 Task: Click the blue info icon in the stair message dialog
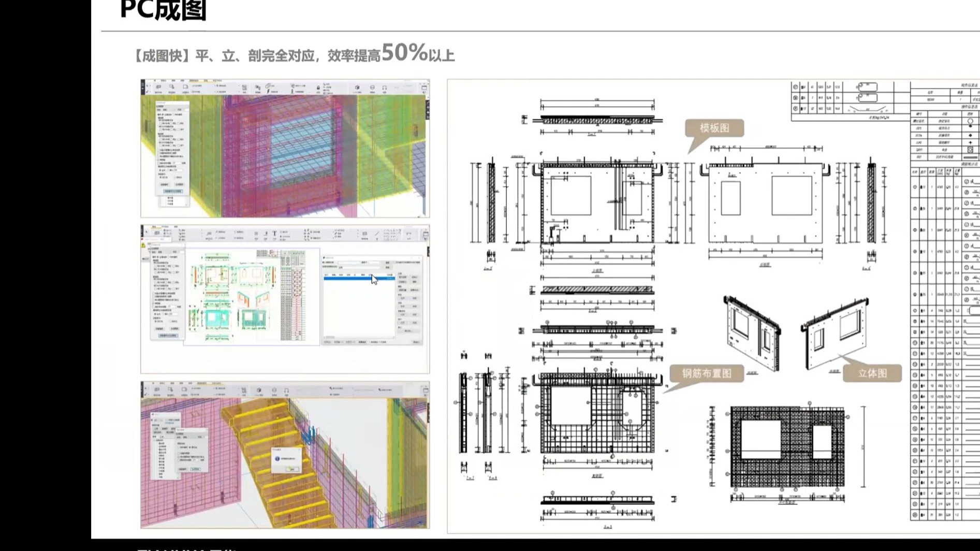coord(277,458)
